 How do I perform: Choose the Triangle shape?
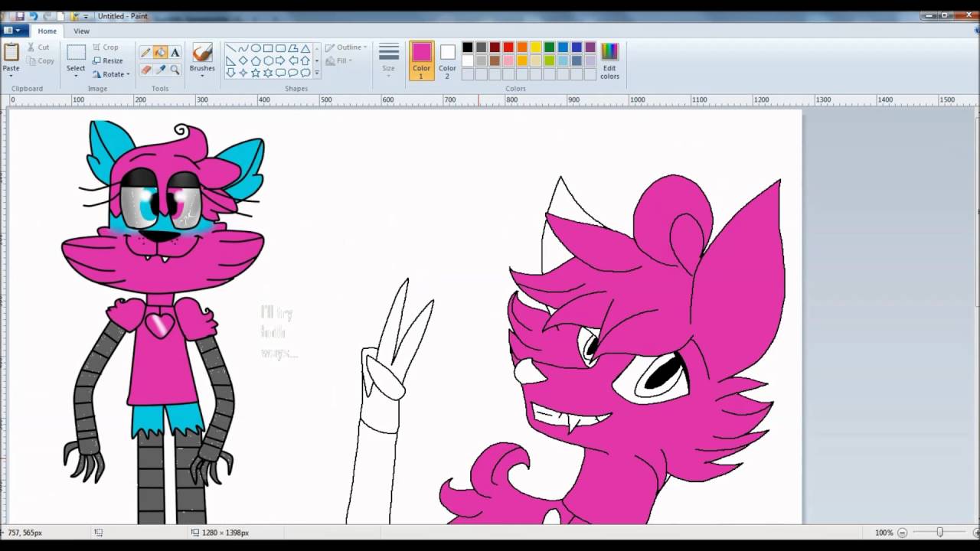(305, 48)
